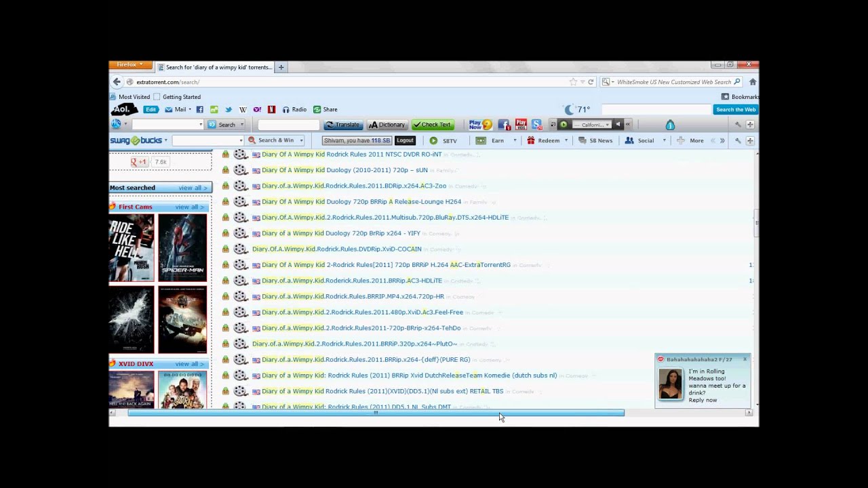Click the horizontal scrollbar thumb

pyautogui.click(x=376, y=413)
